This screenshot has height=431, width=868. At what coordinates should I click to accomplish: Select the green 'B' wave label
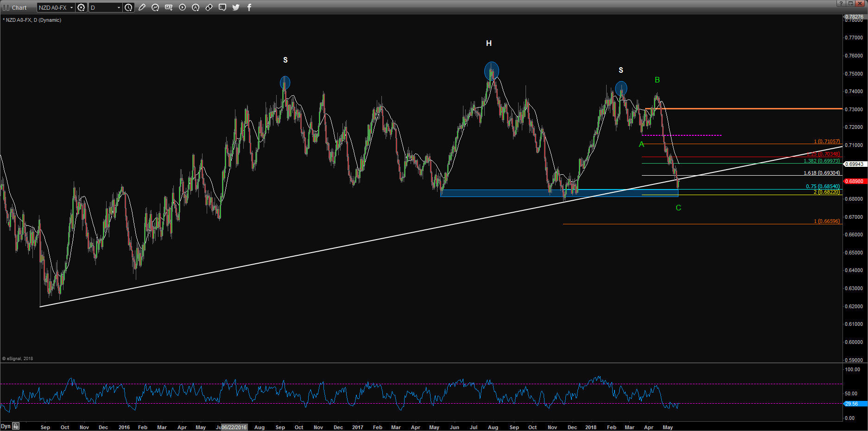click(x=657, y=80)
